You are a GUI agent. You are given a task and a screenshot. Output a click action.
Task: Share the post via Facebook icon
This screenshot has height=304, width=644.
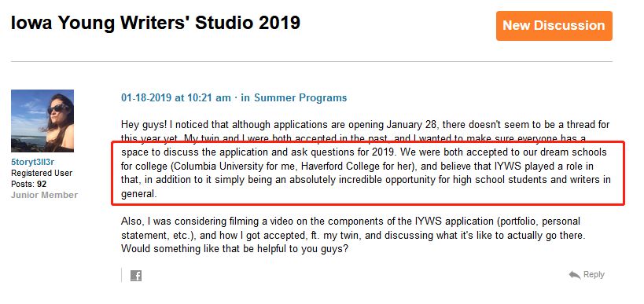point(136,276)
